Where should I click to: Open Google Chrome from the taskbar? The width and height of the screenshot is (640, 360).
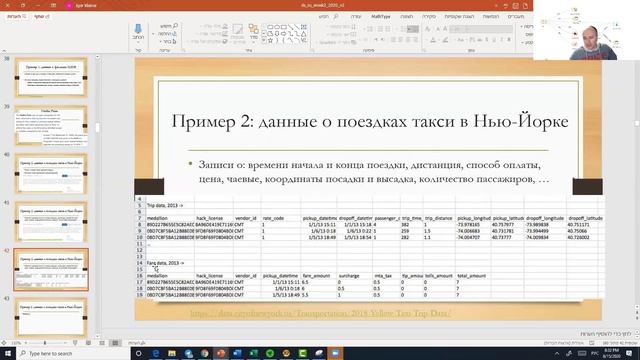204,353
